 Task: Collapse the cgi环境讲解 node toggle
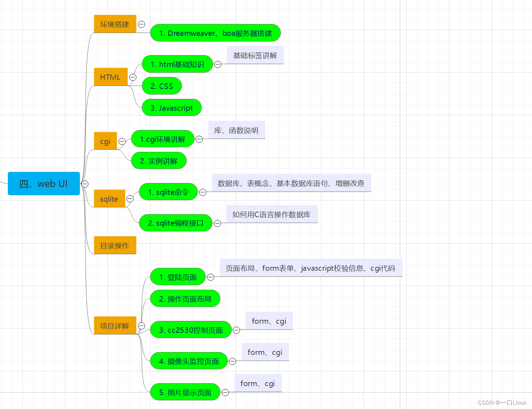[x=199, y=139]
